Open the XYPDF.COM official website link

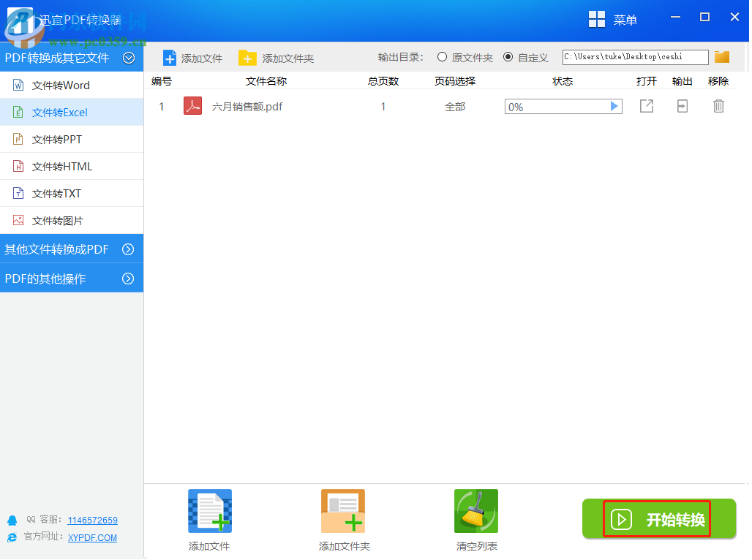(91, 537)
